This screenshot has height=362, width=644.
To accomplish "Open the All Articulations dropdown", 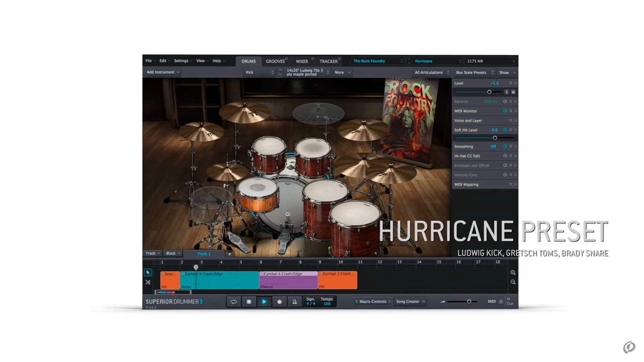I will pos(432,72).
